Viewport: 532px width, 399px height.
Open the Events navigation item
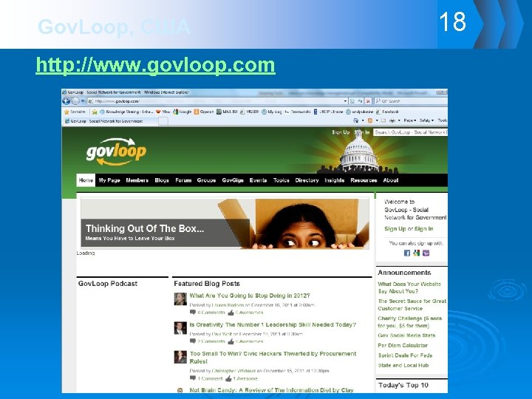258,180
